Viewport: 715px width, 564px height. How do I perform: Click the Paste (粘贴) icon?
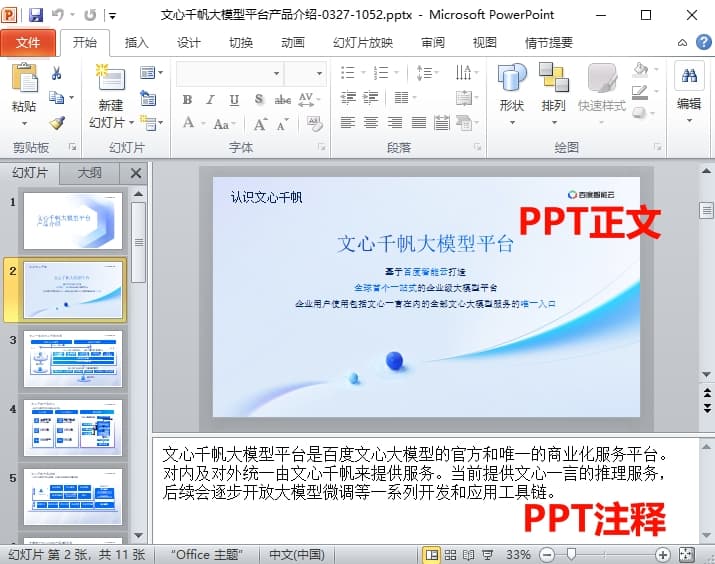tap(24, 78)
